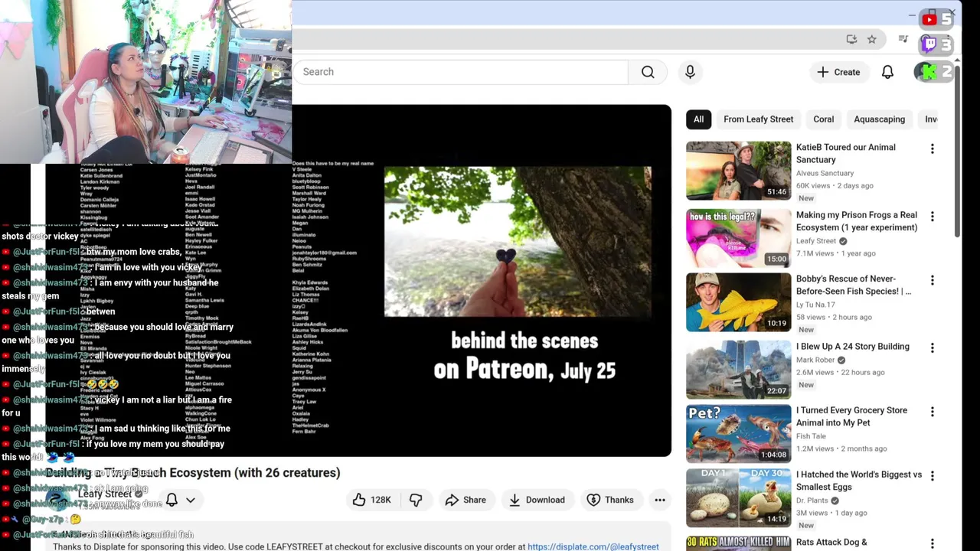980x551 pixels.
Task: Click the Rats Attack Dog video title
Action: [x=831, y=543]
